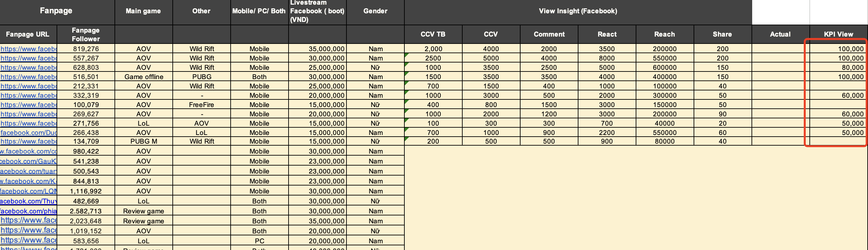
Task: Select the 980,422 follower cell
Action: (86, 151)
